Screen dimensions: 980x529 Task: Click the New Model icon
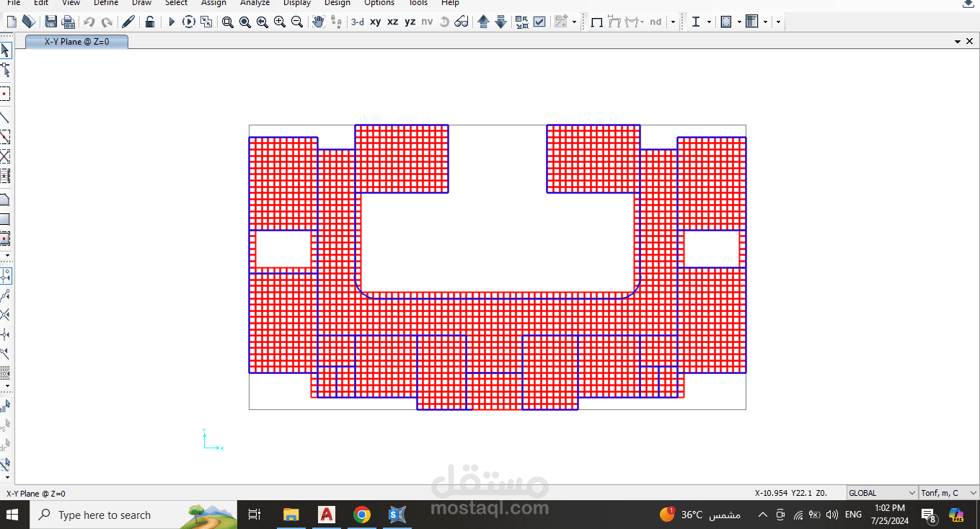(x=11, y=22)
